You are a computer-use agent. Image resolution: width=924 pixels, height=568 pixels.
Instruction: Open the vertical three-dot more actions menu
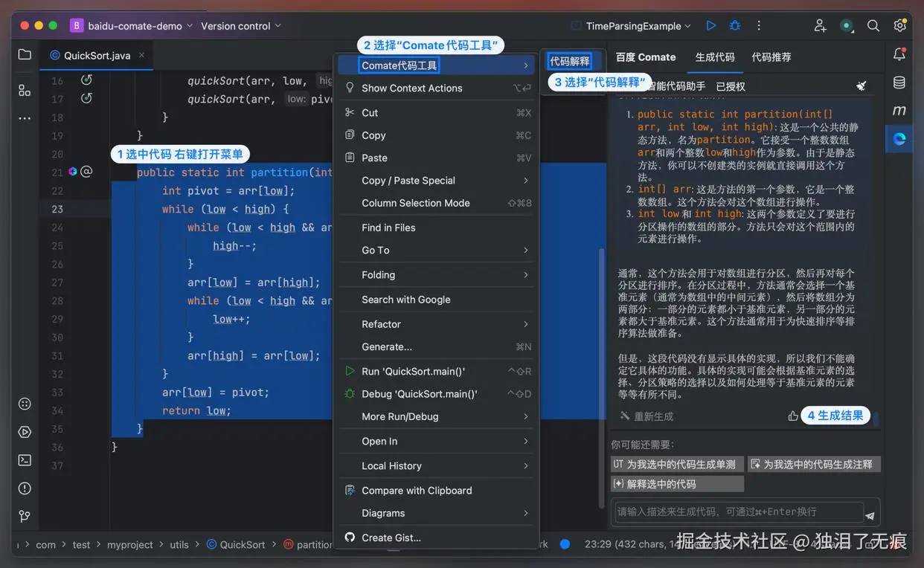click(x=759, y=25)
